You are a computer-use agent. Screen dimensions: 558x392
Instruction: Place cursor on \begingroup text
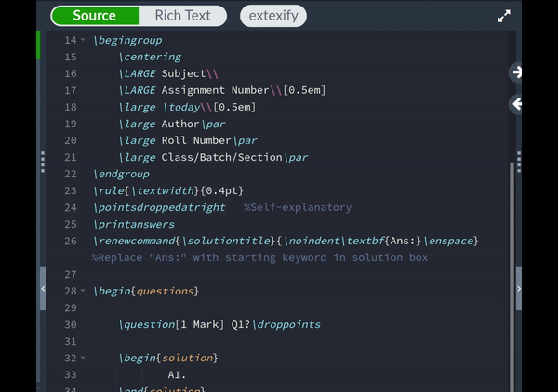point(127,40)
